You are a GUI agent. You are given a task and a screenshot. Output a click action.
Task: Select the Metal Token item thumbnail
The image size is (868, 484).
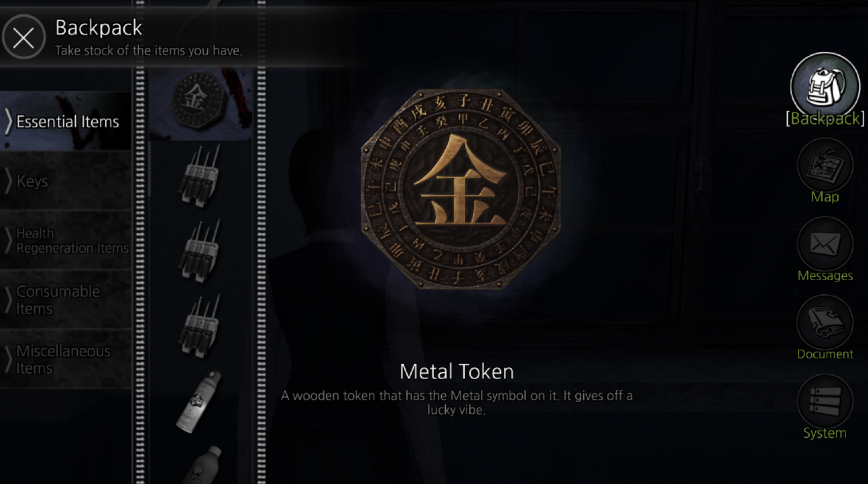(201, 103)
